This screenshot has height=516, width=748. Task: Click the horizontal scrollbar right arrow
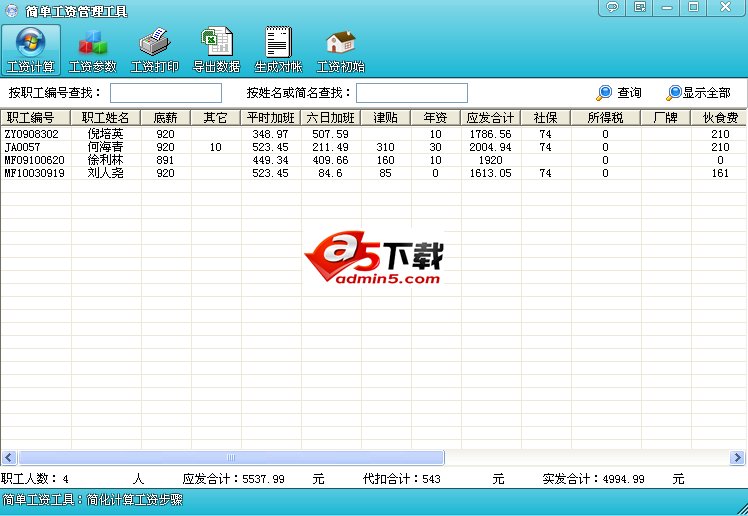[x=737, y=458]
